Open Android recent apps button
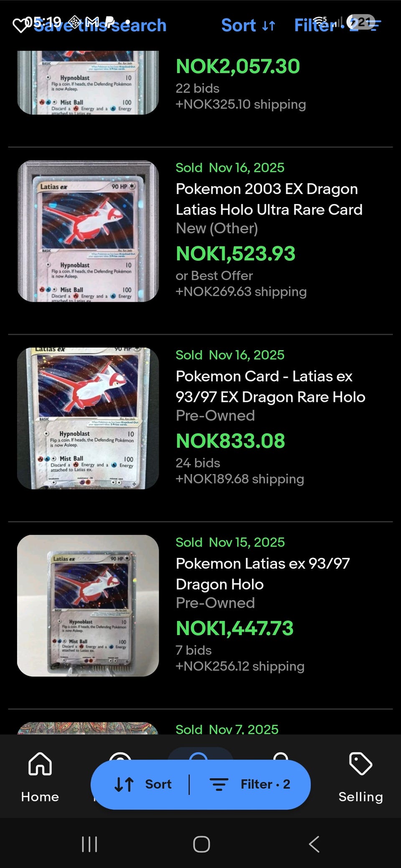Viewport: 401px width, 868px height. click(89, 844)
